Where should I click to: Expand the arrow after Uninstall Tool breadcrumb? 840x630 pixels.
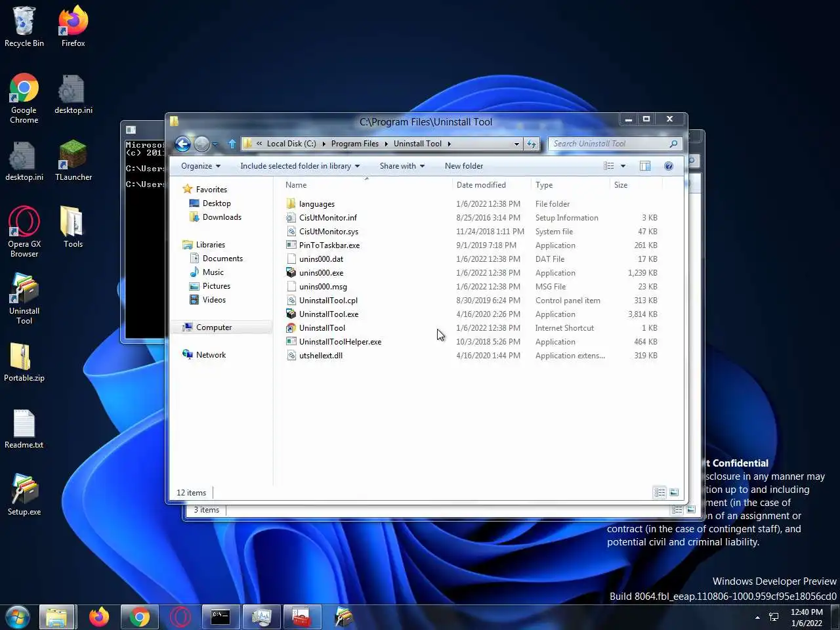(x=449, y=144)
